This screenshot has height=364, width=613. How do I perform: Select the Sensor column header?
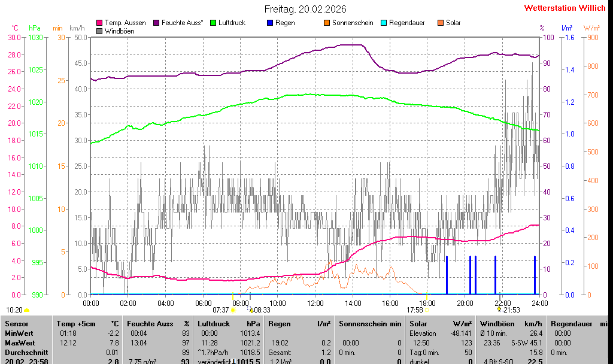point(16,323)
